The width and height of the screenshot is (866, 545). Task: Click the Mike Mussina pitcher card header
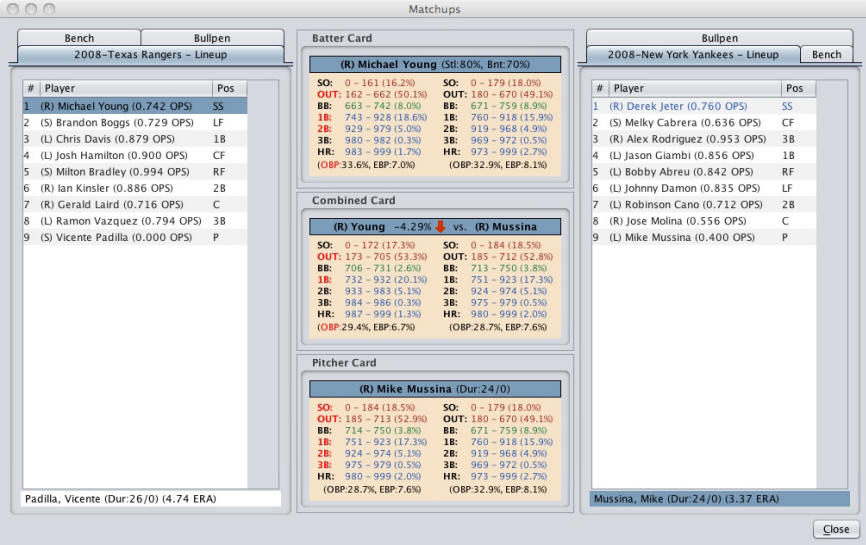click(x=435, y=389)
